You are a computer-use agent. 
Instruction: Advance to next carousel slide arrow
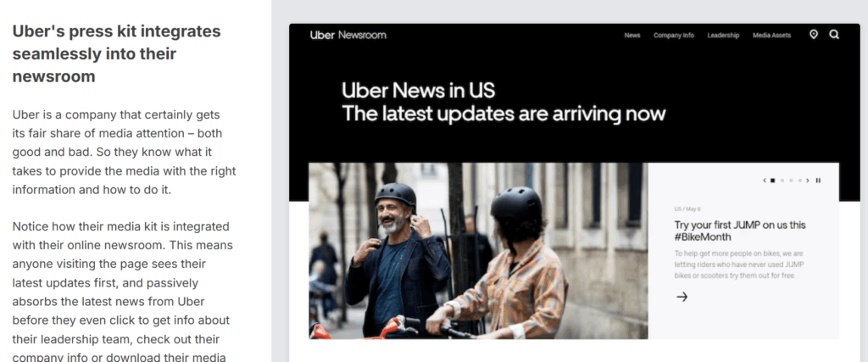[x=808, y=181]
